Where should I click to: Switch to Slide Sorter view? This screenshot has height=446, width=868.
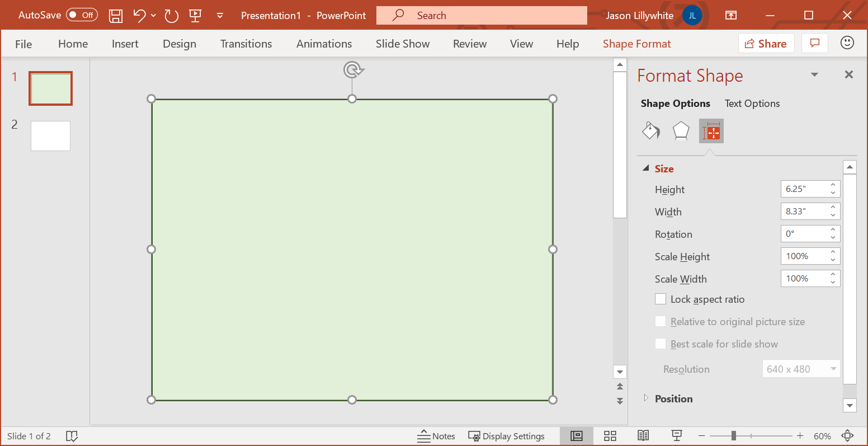point(610,436)
